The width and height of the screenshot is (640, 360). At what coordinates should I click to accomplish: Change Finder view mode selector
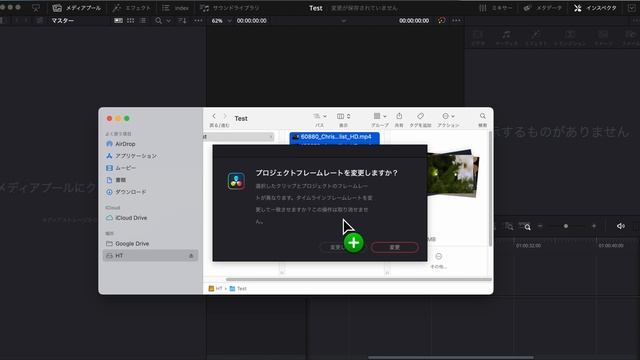[343, 116]
